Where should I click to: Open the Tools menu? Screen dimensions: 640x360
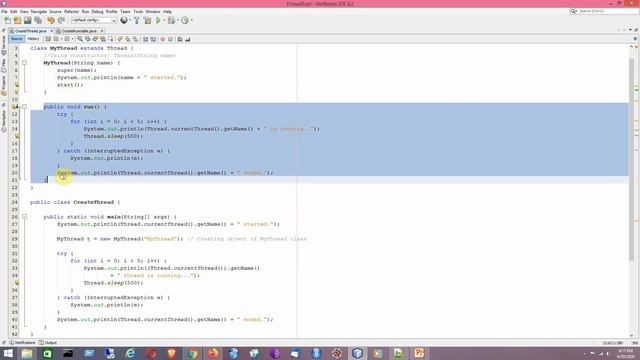pos(138,11)
